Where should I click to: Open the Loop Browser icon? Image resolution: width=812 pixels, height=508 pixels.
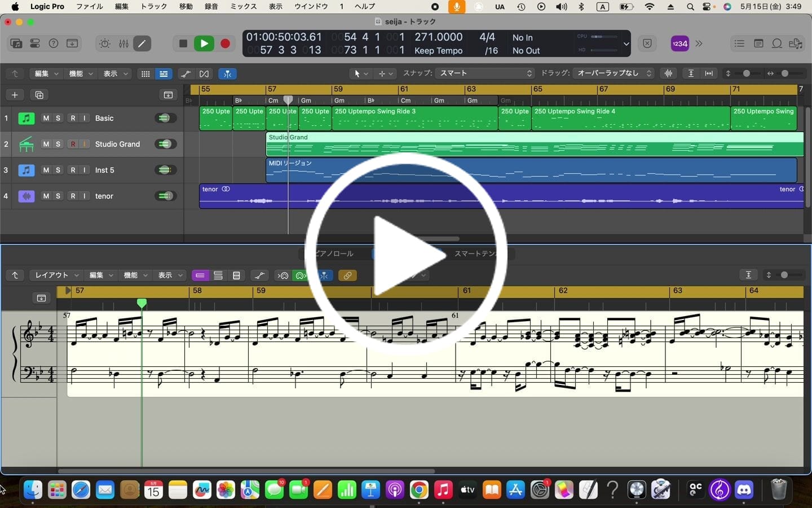[x=777, y=43]
